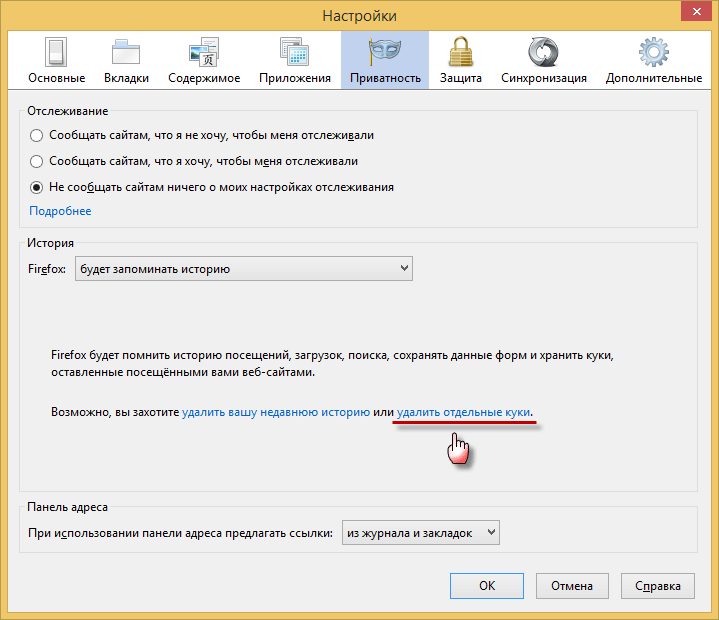719x620 pixels.
Task: Click link удалить отдельные куки
Action: [x=463, y=412]
